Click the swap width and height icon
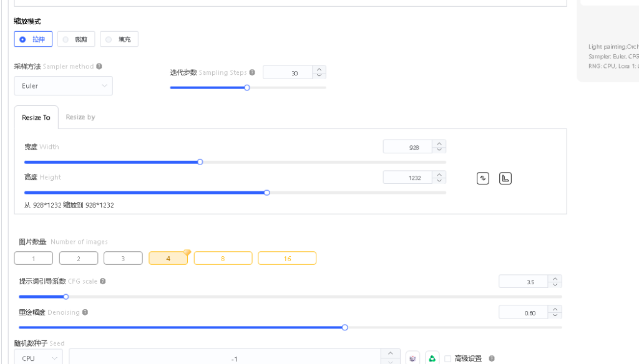 (482, 178)
